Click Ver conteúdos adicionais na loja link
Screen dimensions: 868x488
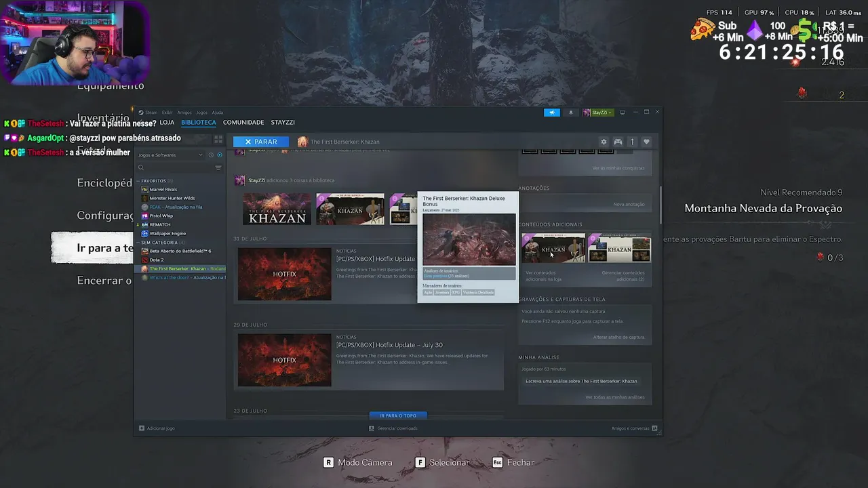pos(543,276)
